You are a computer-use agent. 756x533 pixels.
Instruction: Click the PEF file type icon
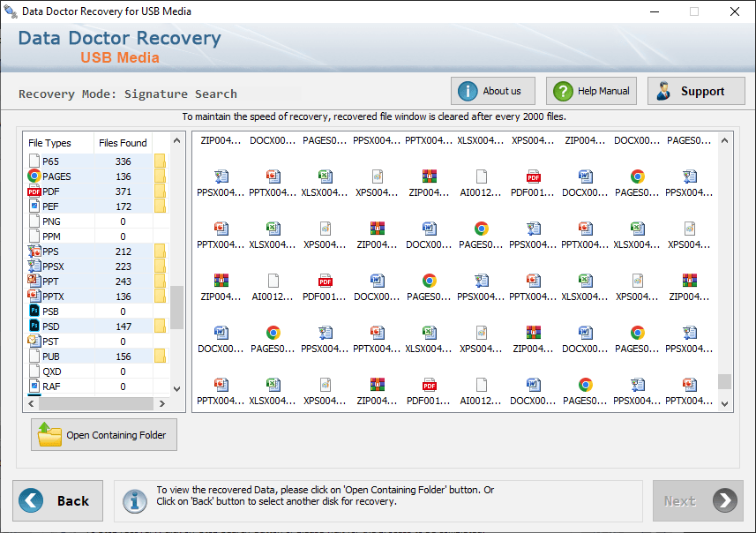34,206
